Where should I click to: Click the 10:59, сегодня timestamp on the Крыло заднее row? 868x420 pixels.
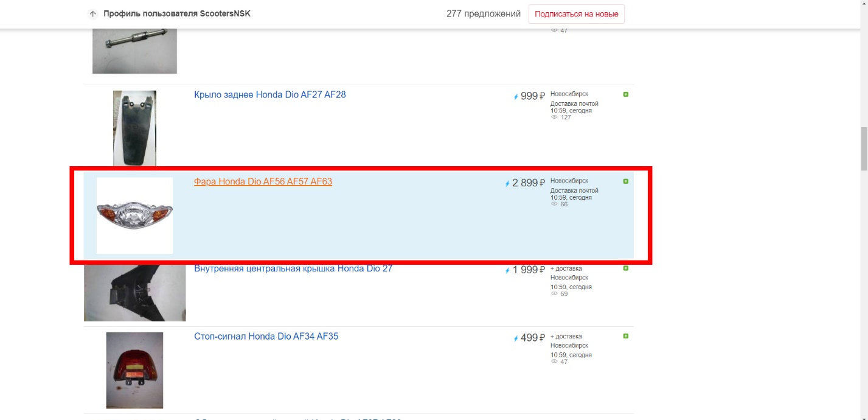571,111
